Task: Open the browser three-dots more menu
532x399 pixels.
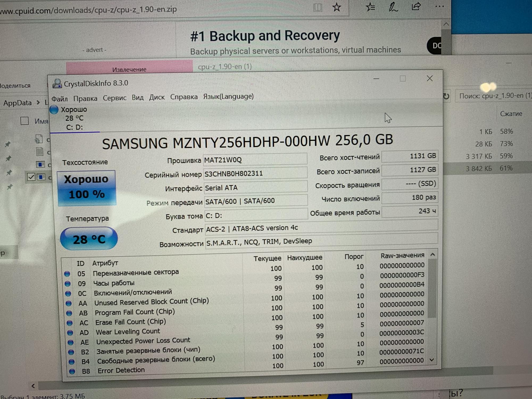Action: point(439,6)
